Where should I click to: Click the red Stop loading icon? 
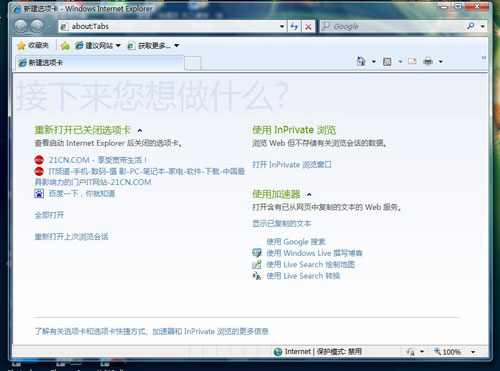[309, 27]
